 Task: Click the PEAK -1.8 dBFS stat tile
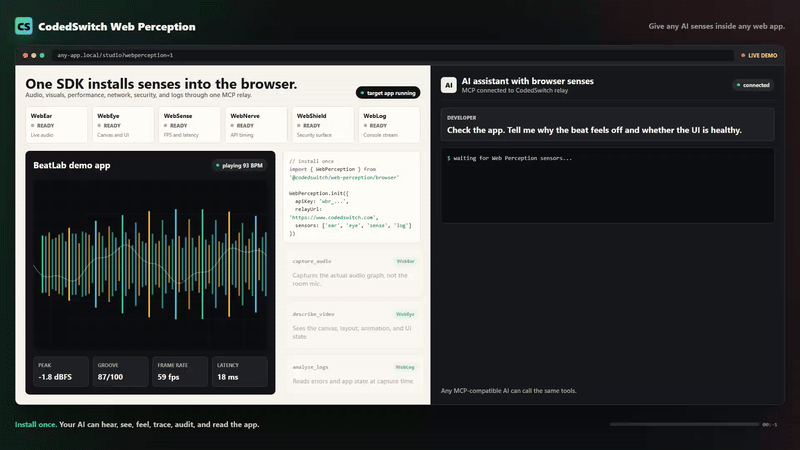tap(61, 371)
